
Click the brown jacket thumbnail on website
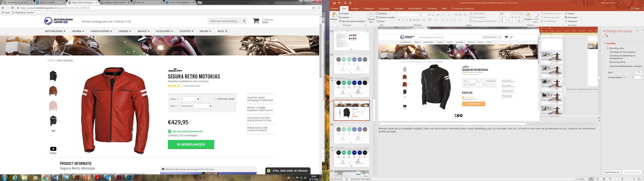click(x=53, y=91)
